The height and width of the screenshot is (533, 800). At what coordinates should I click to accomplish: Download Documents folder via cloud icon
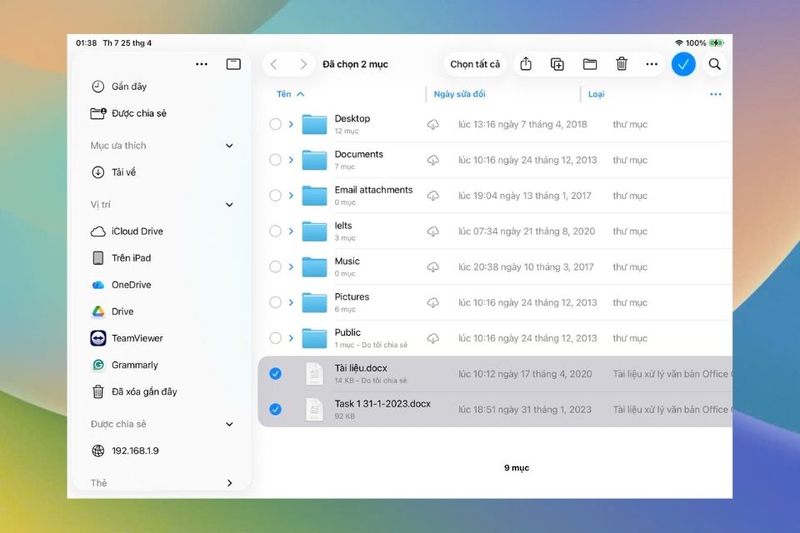[x=433, y=160]
